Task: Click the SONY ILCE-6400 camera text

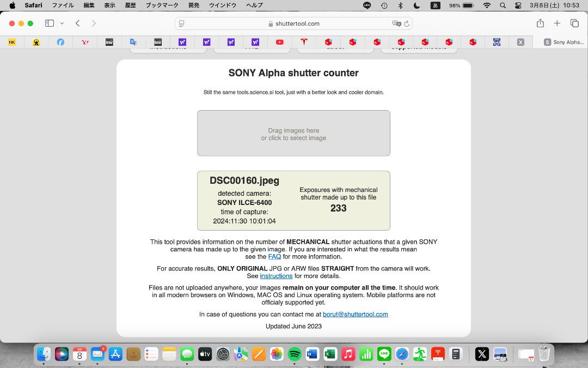Action: click(244, 203)
